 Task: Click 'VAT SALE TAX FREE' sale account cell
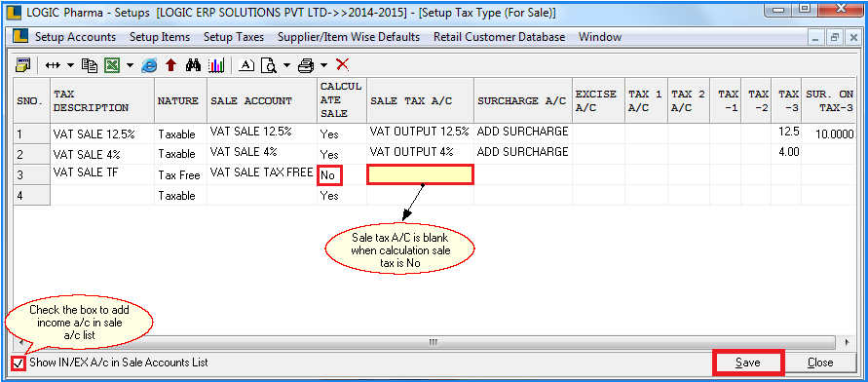[262, 174]
